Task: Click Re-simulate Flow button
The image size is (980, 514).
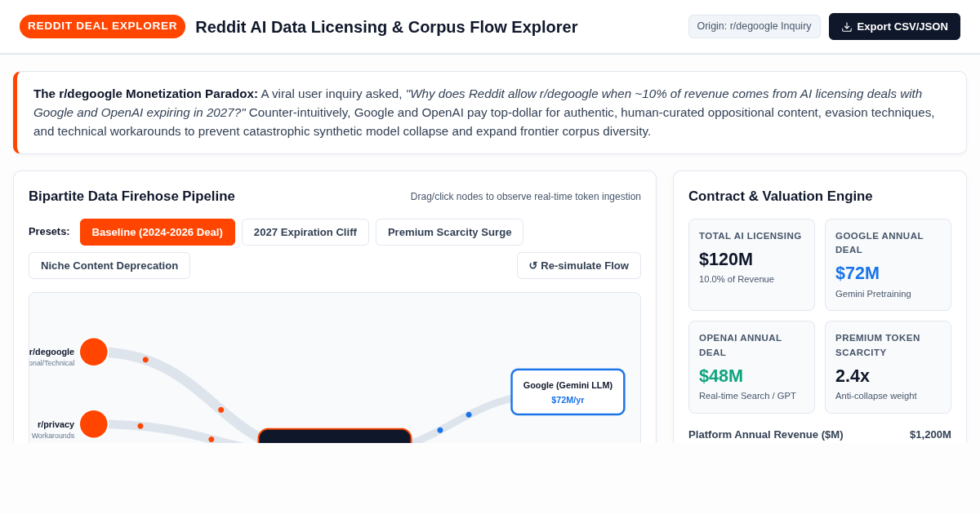Action: [x=578, y=265]
